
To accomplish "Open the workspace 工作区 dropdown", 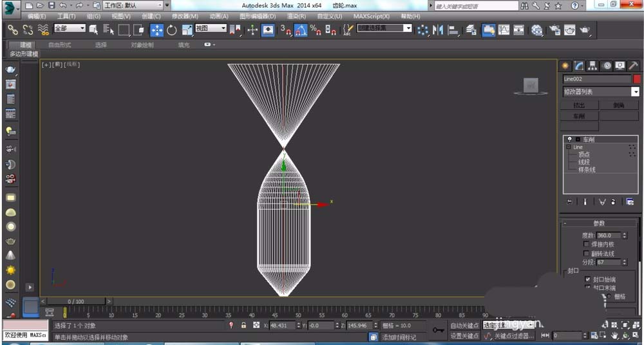I will [x=133, y=5].
